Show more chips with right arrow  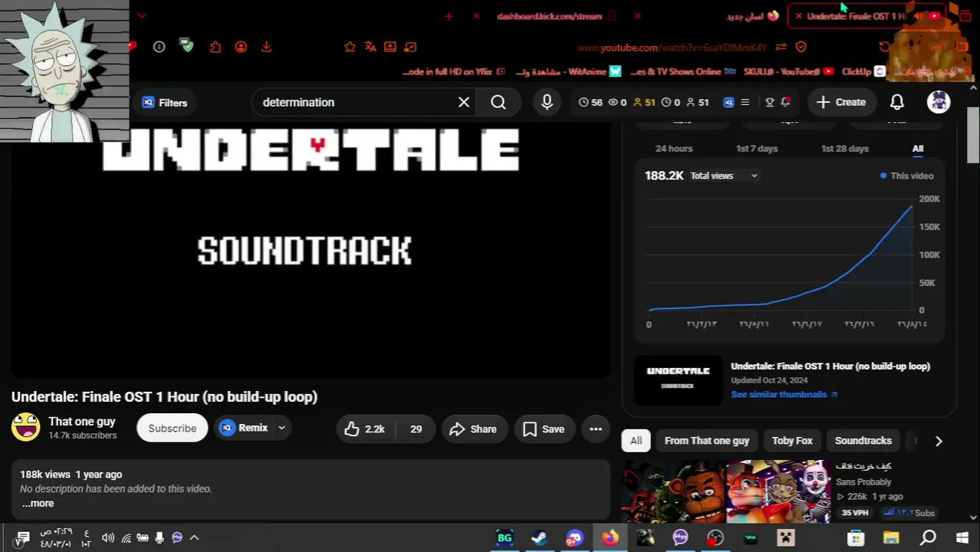click(x=939, y=441)
